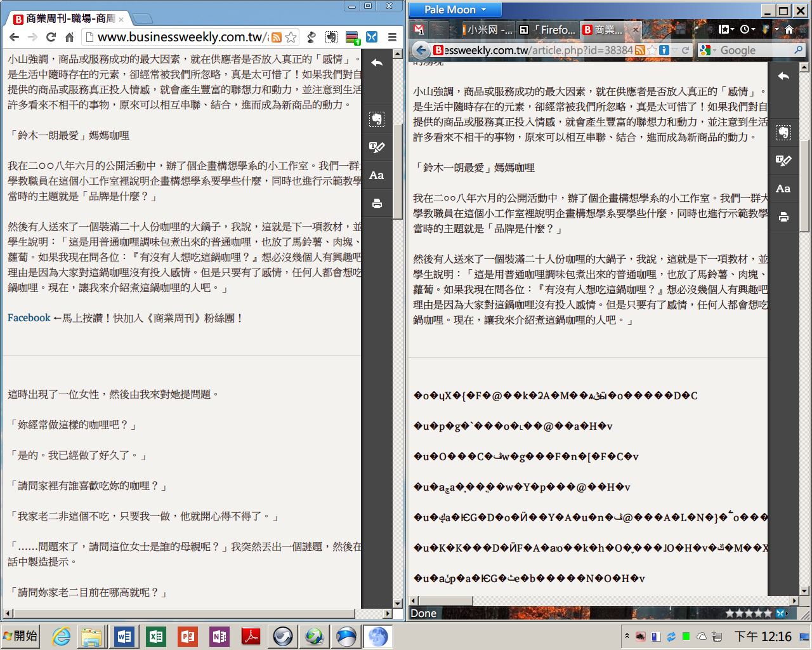Image resolution: width=812 pixels, height=650 pixels.
Task: Select the highlighter annotate icon in Chrome's sidebar
Action: tap(377, 147)
